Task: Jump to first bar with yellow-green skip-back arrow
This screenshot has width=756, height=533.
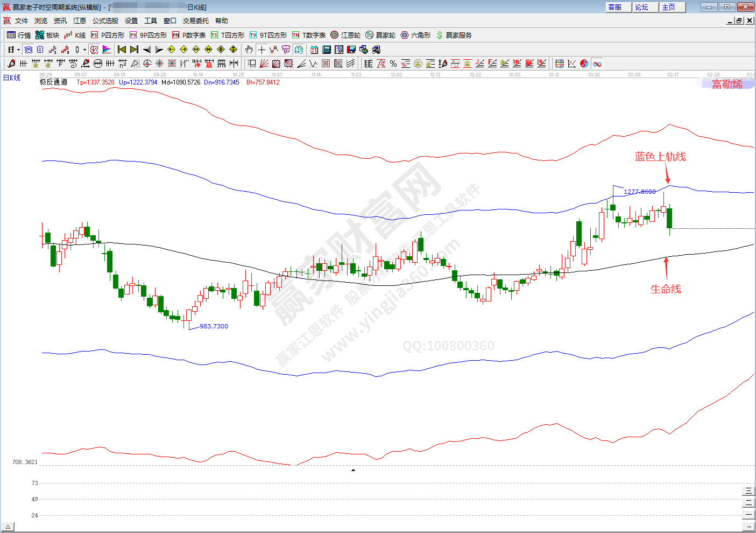Action: coord(122,50)
